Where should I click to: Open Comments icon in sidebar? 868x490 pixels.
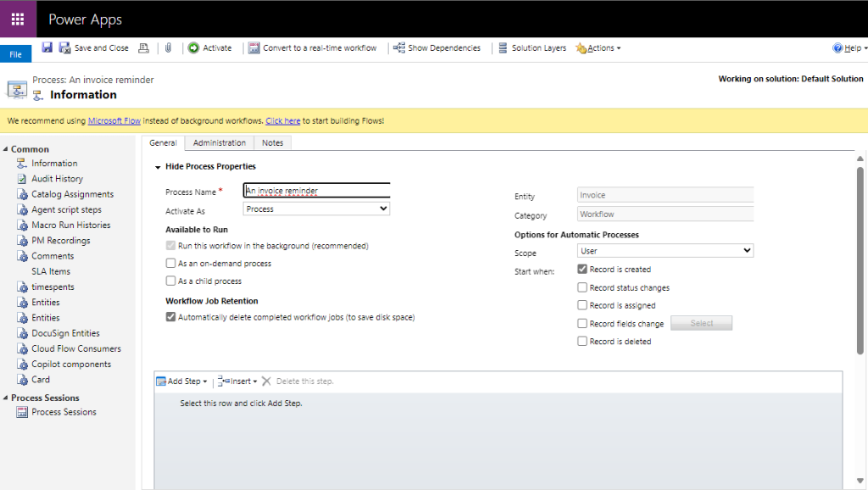coord(22,256)
